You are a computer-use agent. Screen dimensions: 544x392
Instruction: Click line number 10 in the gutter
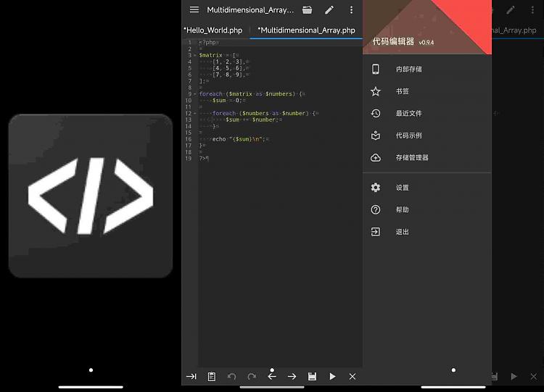pos(189,101)
